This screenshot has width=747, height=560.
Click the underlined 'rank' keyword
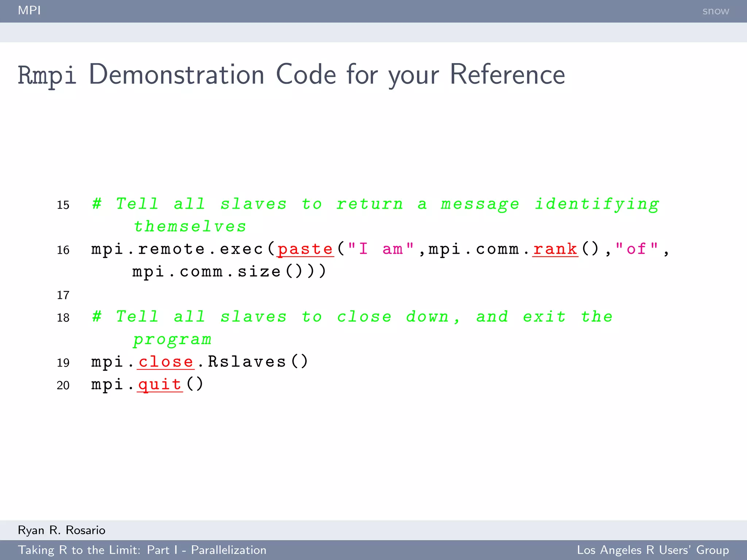click(555, 249)
